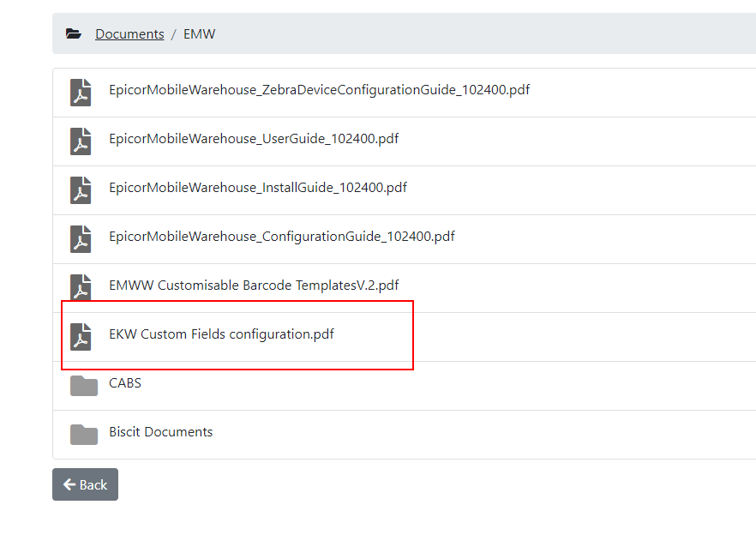This screenshot has height=547, width=756.
Task: Go to Documents breadcrumb link
Action: [x=129, y=34]
